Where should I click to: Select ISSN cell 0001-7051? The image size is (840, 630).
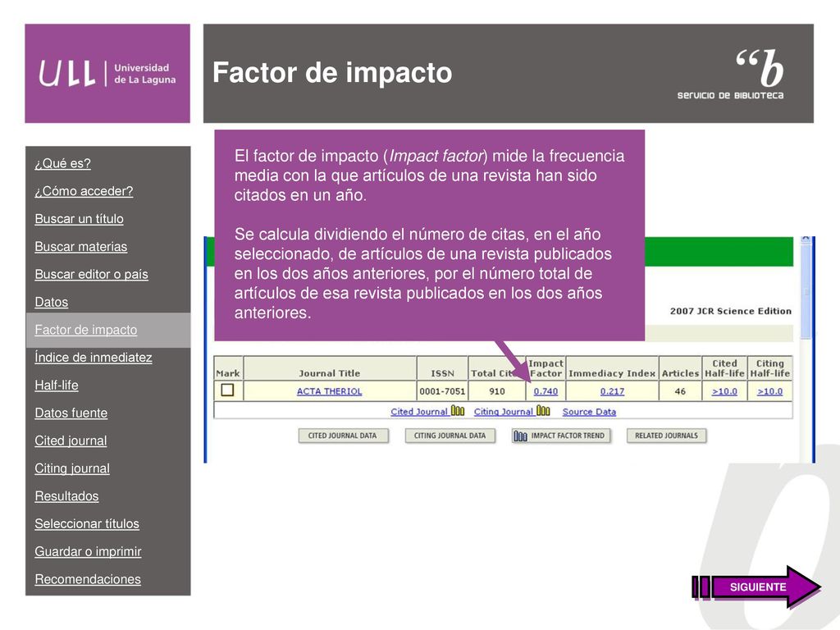pos(442,391)
